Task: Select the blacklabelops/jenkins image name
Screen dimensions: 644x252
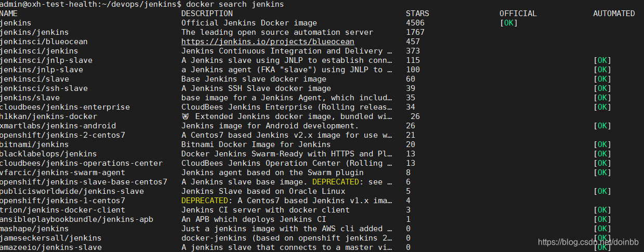Action: pyautogui.click(x=48, y=154)
